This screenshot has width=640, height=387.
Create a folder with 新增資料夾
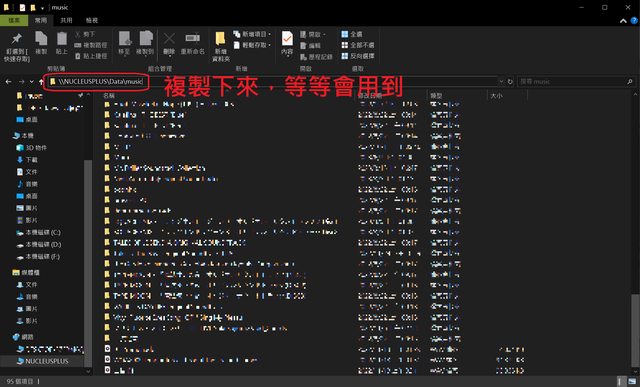221,47
